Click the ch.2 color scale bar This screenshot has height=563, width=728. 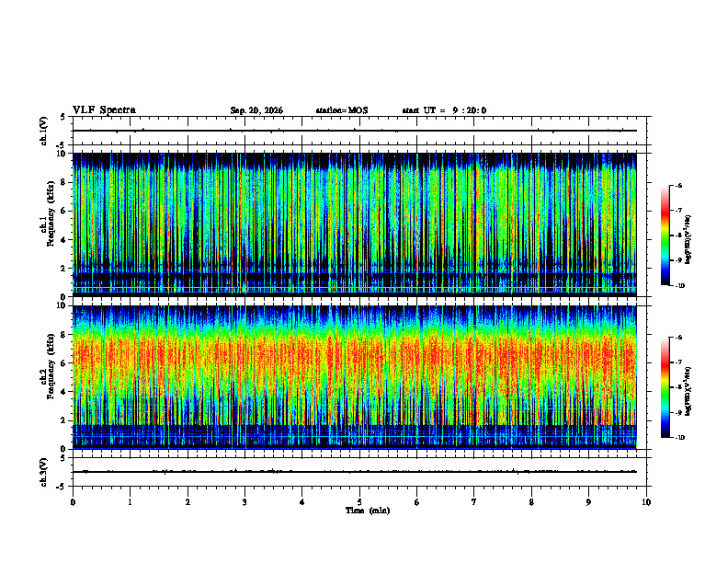coord(665,387)
